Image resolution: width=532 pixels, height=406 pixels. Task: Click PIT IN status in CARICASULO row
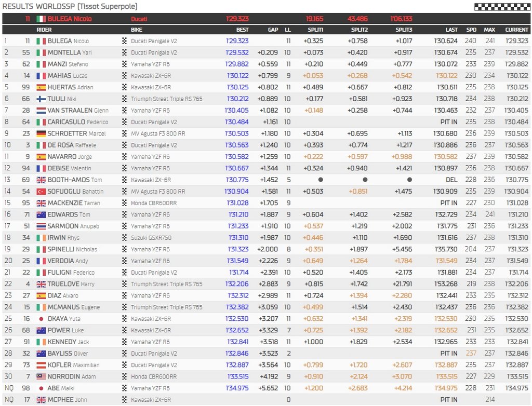pyautogui.click(x=448, y=122)
